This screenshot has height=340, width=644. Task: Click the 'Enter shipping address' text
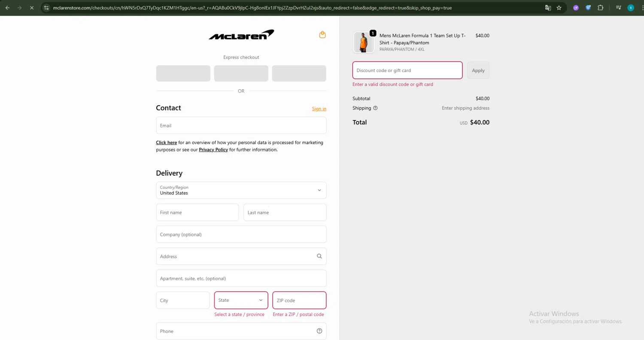[465, 108]
